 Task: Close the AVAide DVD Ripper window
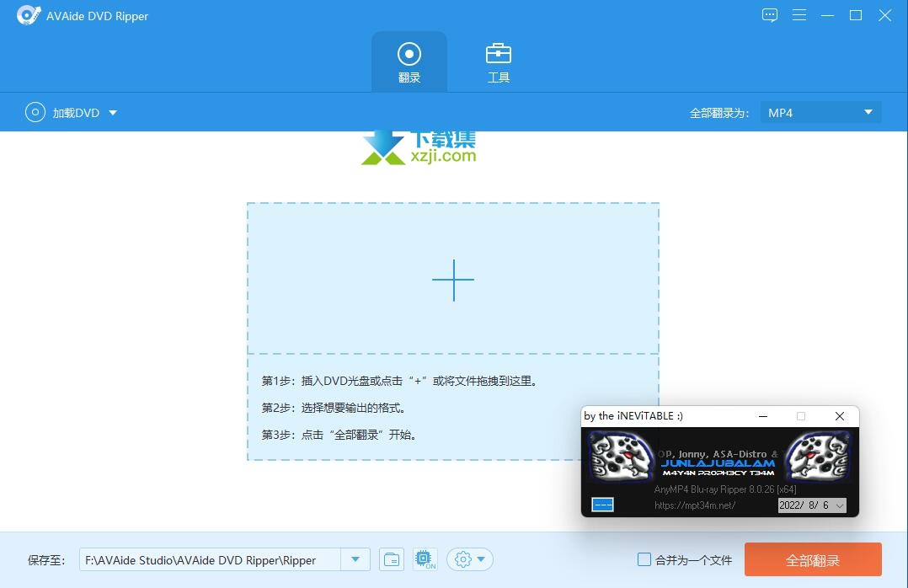(x=884, y=15)
